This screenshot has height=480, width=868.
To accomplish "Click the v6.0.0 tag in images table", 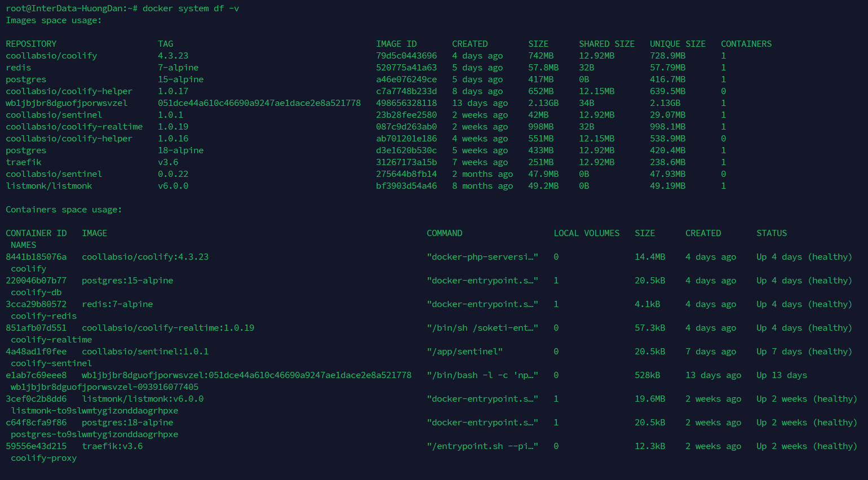I will coord(173,186).
